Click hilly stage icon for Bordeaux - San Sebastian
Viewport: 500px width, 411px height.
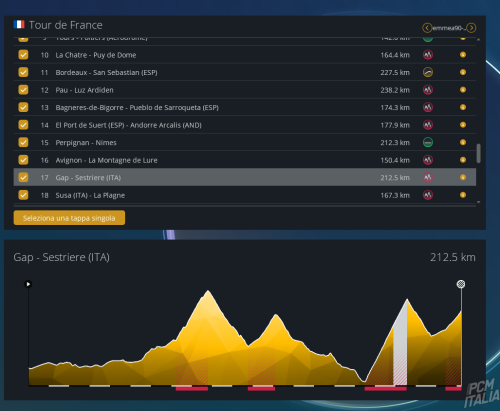428,72
